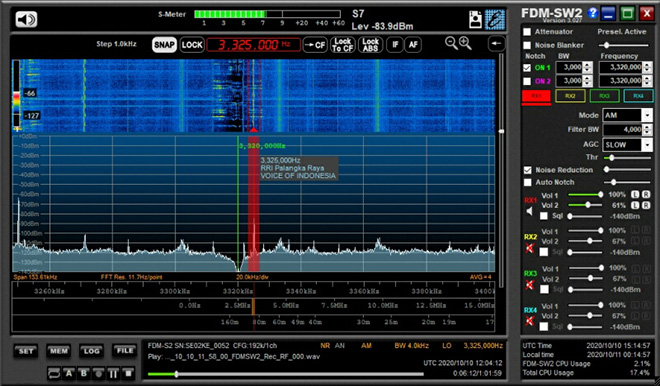Click the Lock ABS button
The height and width of the screenshot is (386, 660).
pos(370,45)
